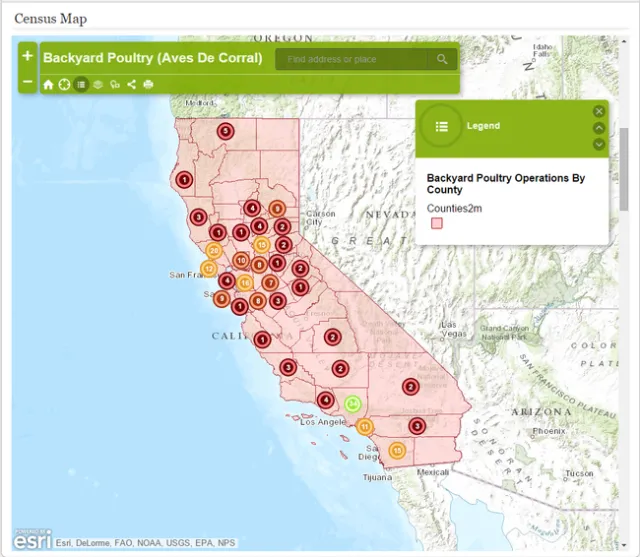Select orange cluster 9 near Carson City

(277, 209)
